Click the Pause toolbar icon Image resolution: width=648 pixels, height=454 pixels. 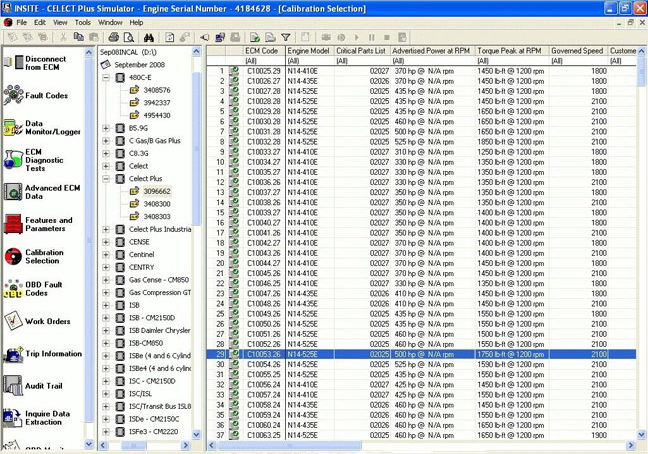(372, 38)
